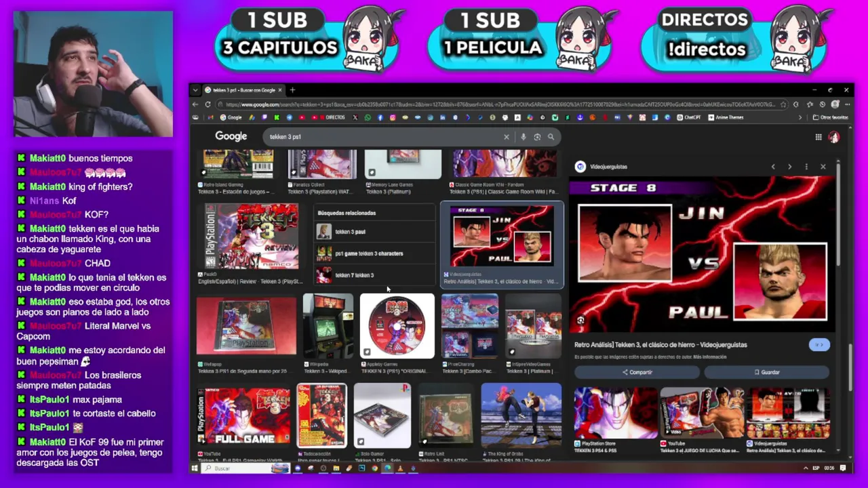Open the X (Twitter) bookmark icon
The height and width of the screenshot is (488, 868).
point(355,117)
